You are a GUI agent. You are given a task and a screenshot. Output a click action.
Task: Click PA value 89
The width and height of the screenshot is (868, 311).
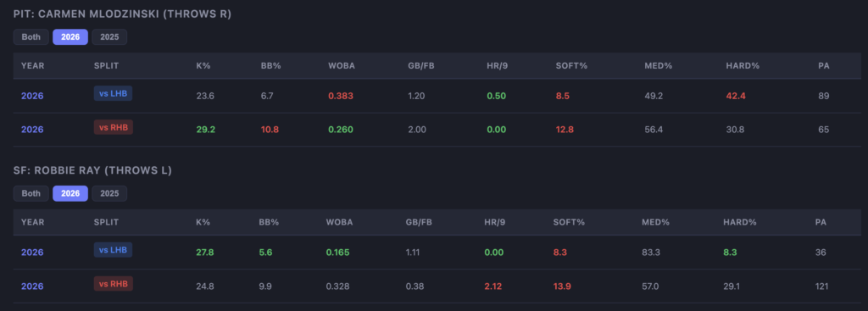(824, 96)
